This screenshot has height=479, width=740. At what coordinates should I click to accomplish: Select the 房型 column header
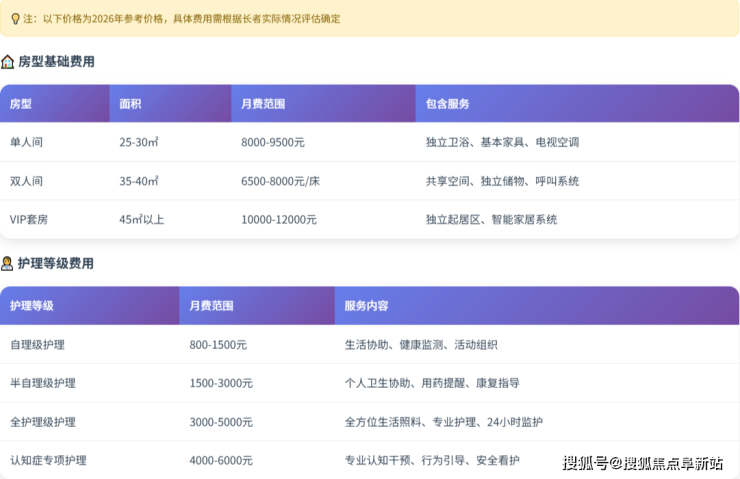(x=21, y=104)
